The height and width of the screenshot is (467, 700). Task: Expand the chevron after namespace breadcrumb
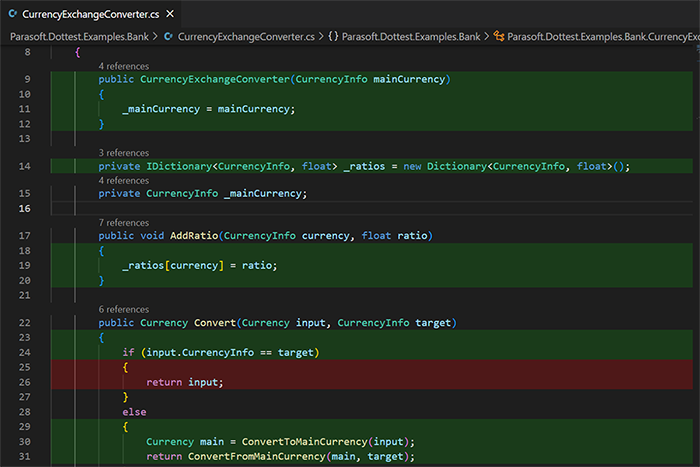point(487,37)
